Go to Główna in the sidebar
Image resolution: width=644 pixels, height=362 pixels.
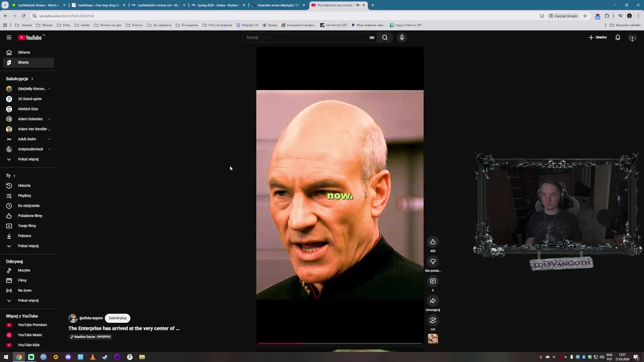click(28, 52)
